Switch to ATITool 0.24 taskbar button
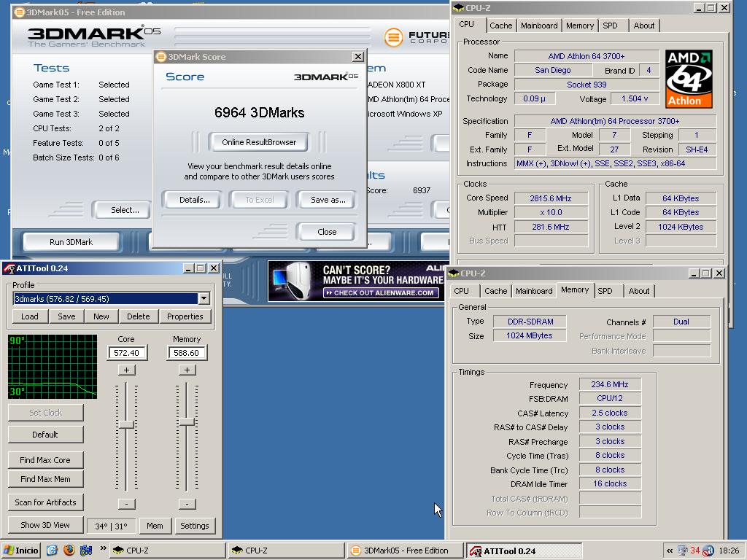This screenshot has width=747, height=560. click(x=524, y=551)
